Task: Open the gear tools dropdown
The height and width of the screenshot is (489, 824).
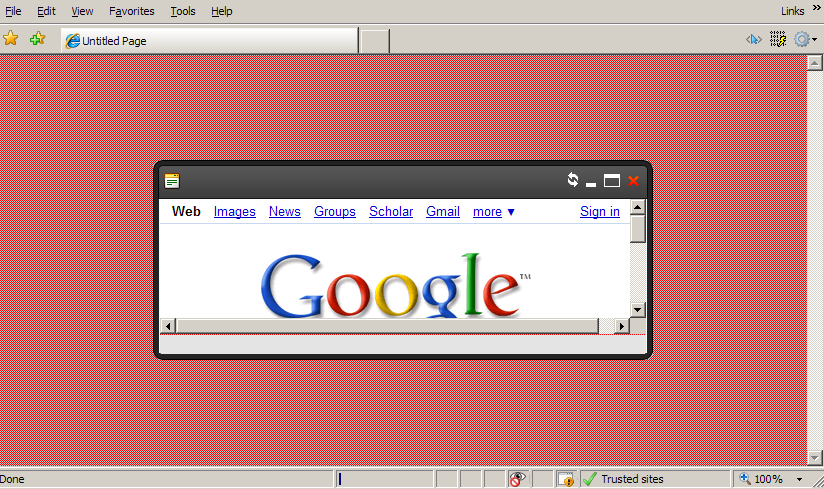Action: click(x=806, y=39)
